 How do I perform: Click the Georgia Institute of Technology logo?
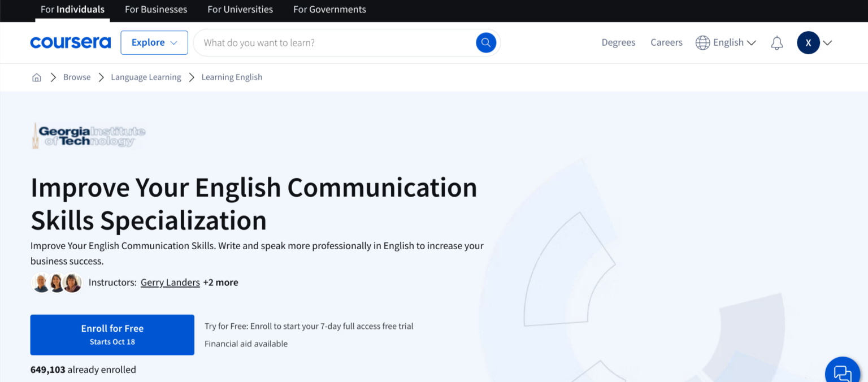pyautogui.click(x=88, y=135)
